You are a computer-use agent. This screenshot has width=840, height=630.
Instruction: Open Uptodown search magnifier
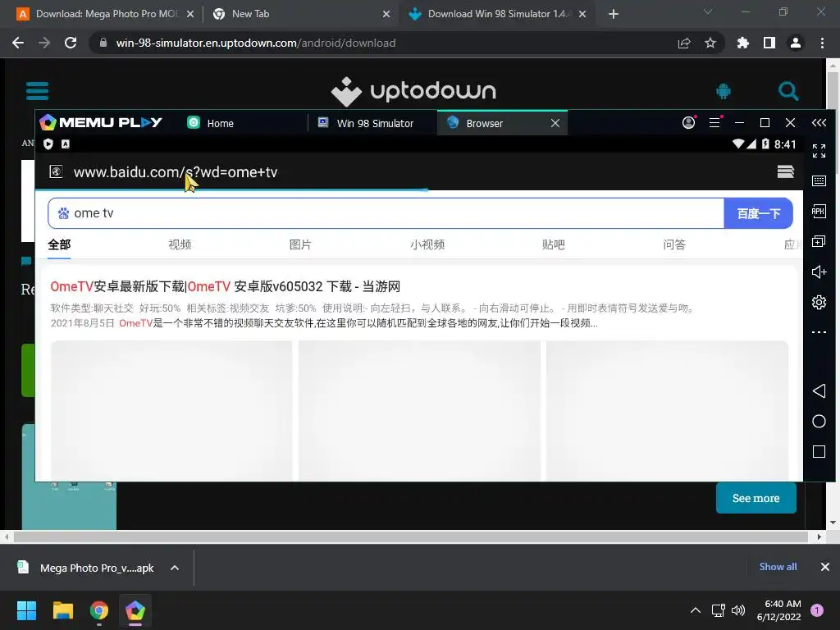tap(788, 91)
